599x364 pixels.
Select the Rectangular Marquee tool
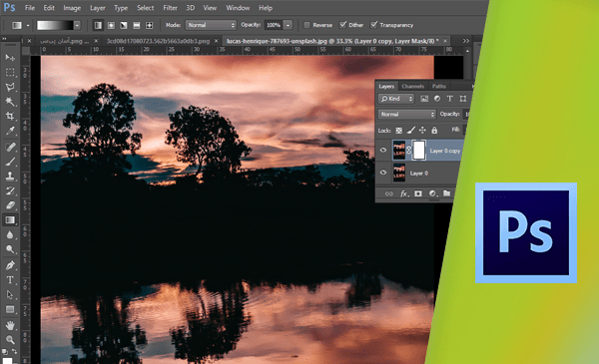tap(10, 72)
